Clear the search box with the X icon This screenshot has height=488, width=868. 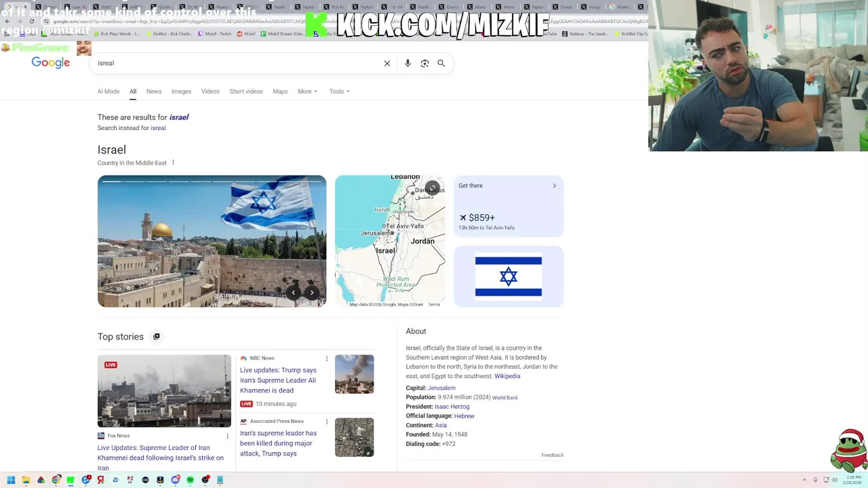tap(387, 63)
